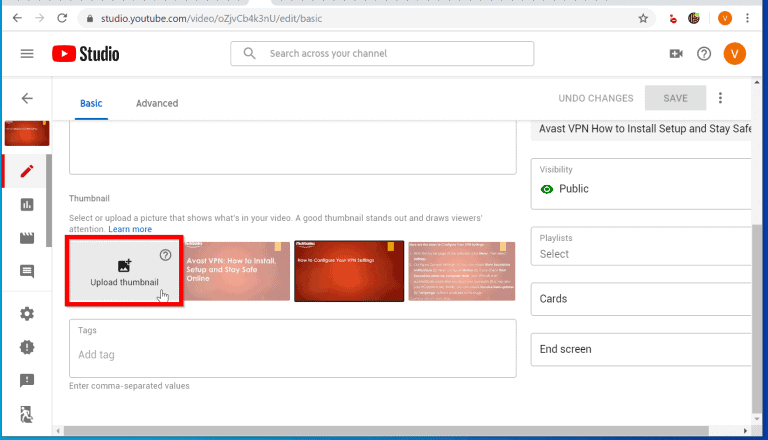Click the browser back arrow
This screenshot has width=768, height=440.
(17, 18)
